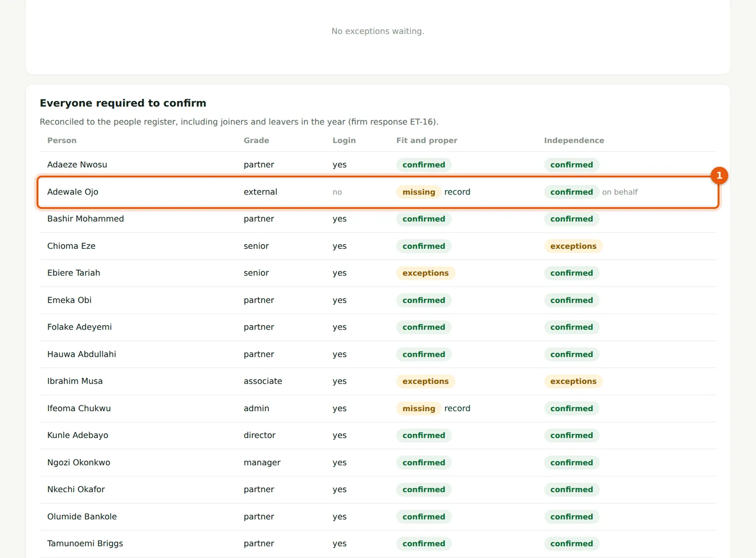This screenshot has height=558, width=756.
Task: Click the 'on behalf' note for Adewale Ojo
Action: (619, 192)
